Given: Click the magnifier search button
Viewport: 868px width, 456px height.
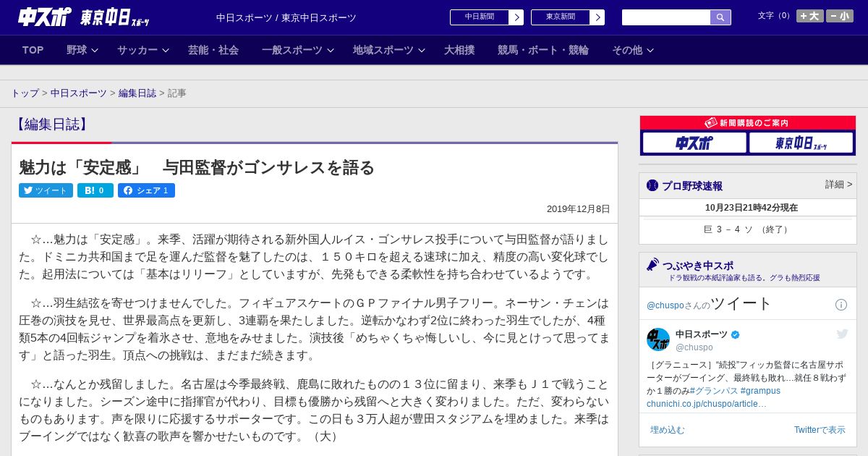Looking at the screenshot, I should [720, 17].
